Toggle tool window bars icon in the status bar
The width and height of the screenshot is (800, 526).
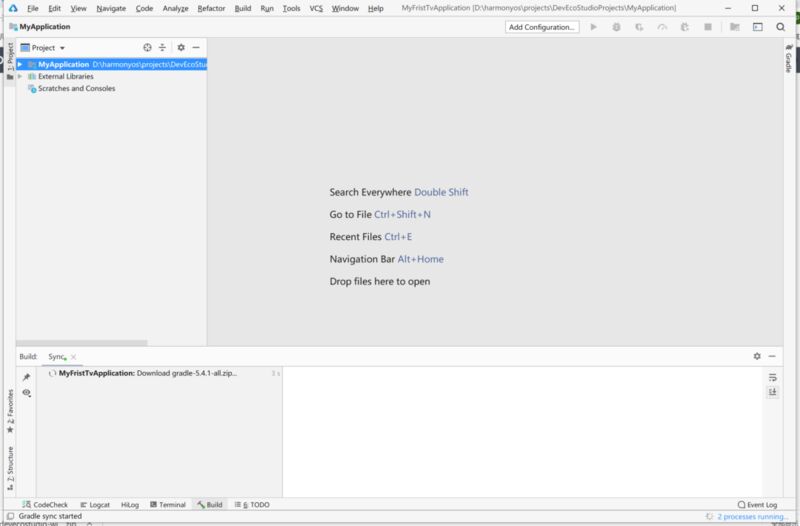point(10,516)
